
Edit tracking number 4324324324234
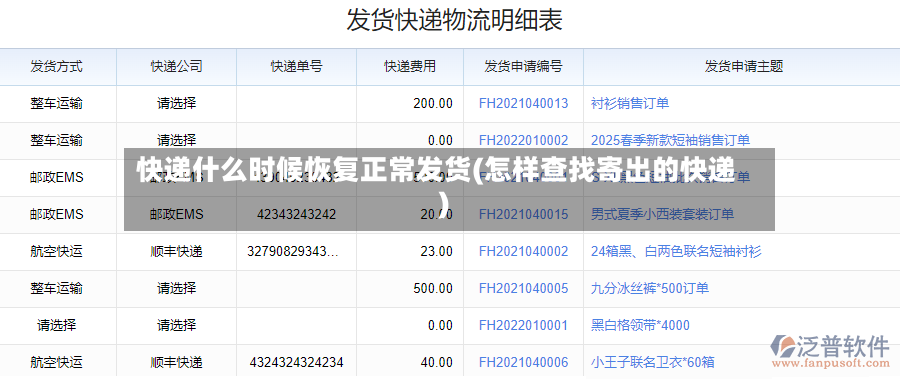pyautogui.click(x=297, y=362)
